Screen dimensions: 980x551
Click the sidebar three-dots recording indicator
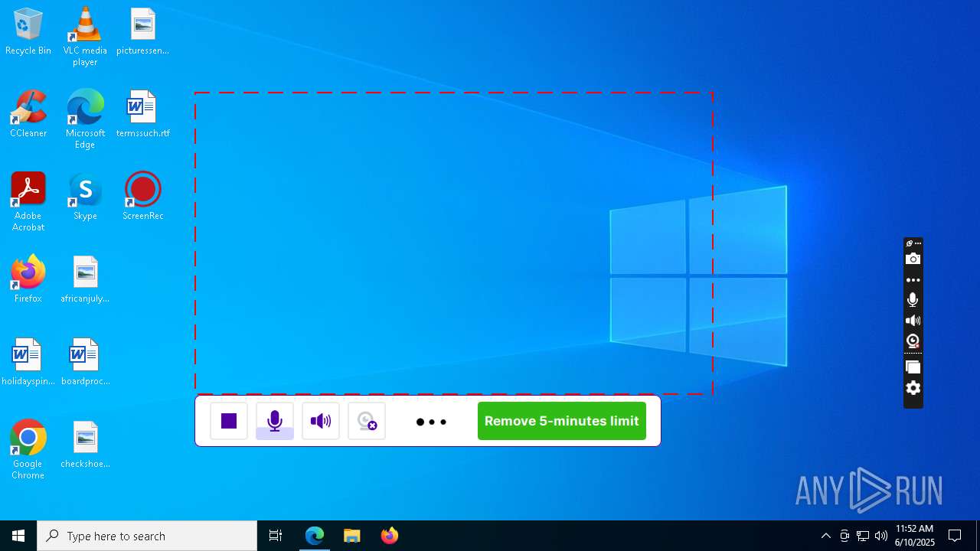coord(913,280)
